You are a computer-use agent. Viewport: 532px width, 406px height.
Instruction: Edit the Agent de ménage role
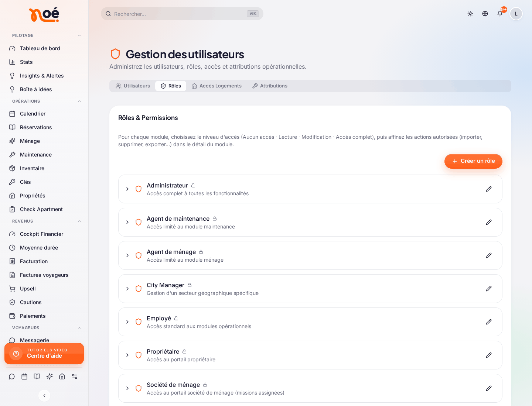(x=489, y=255)
